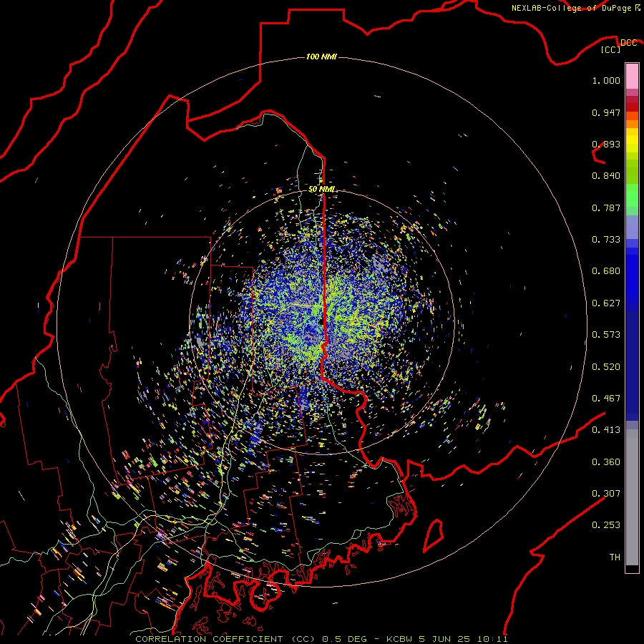Click the "100 NMI" range ring label
644x644 pixels.
coord(321,57)
